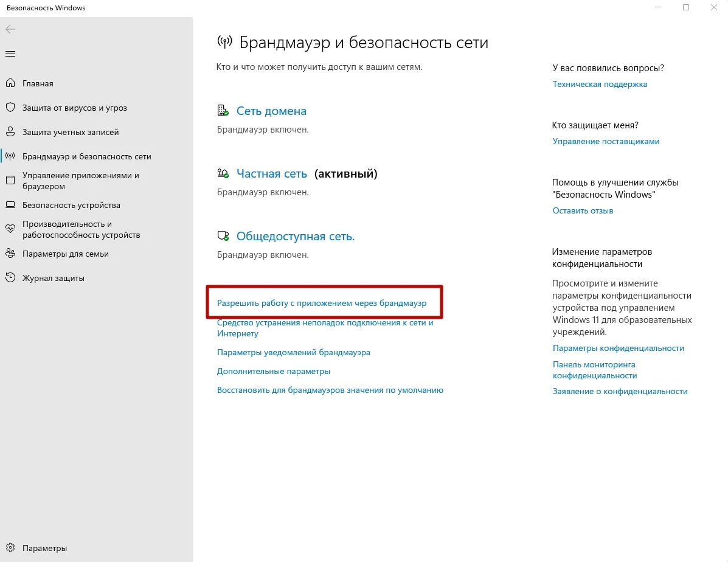The image size is (728, 562).
Task: Open the Public network settings
Action: 295,237
